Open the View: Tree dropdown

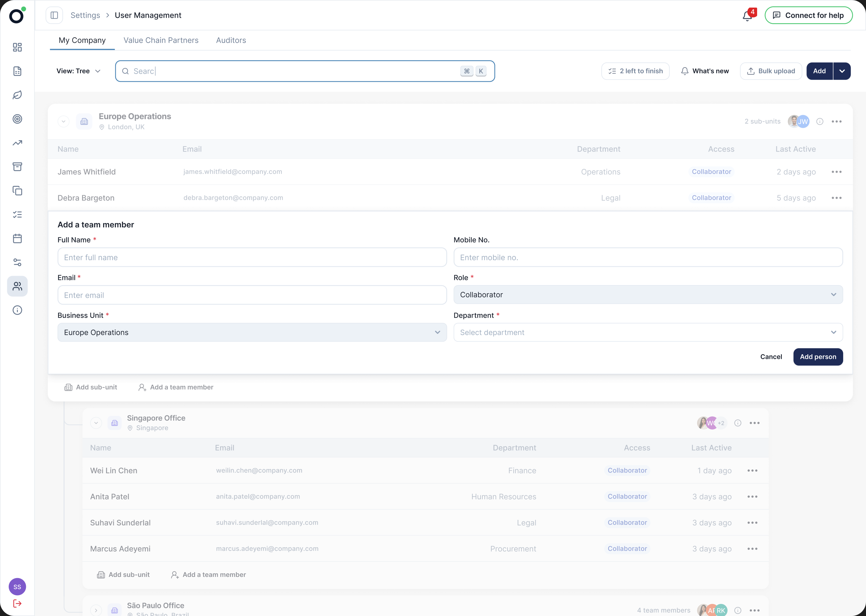pyautogui.click(x=78, y=71)
